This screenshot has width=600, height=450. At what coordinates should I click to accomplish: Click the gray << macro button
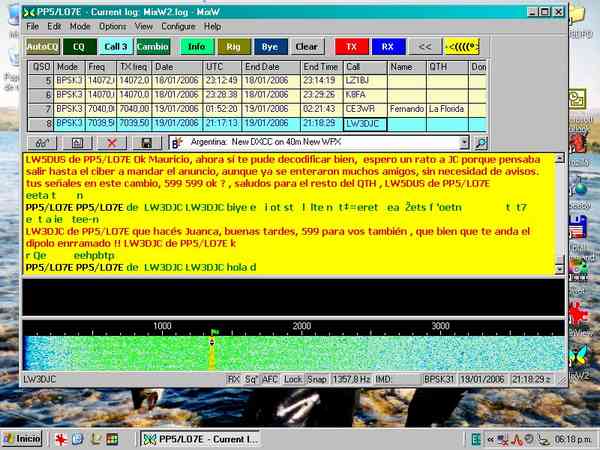pyautogui.click(x=425, y=47)
